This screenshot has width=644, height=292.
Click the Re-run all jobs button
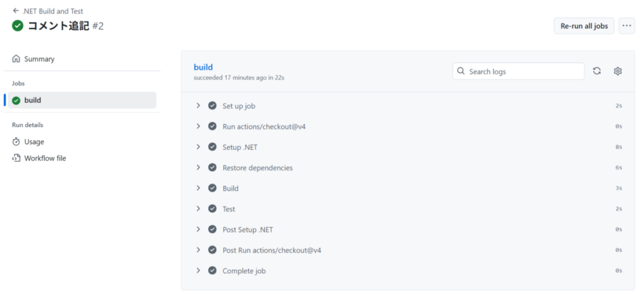click(x=584, y=26)
